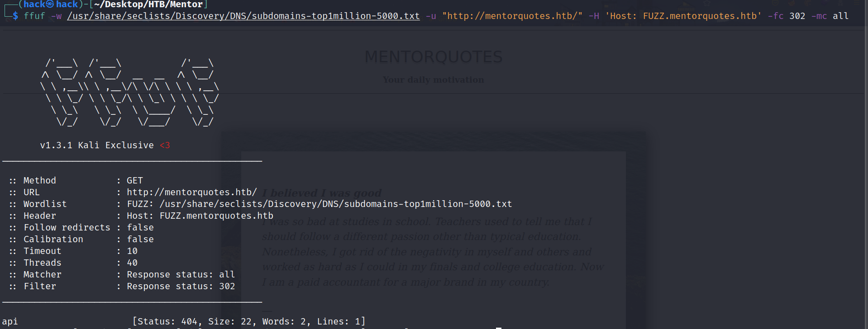Image resolution: width=868 pixels, height=329 pixels.
Task: Click the '-fc' flag in the command
Action: click(x=776, y=16)
